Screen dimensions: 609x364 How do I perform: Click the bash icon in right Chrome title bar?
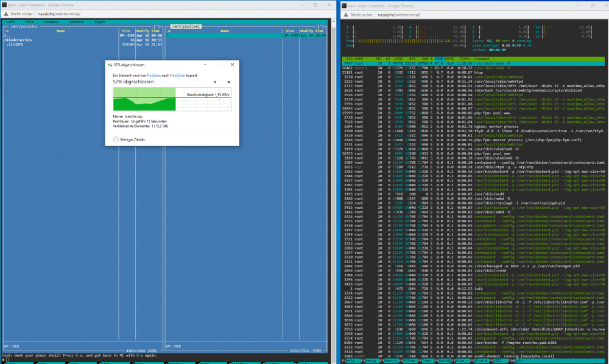[344, 6]
